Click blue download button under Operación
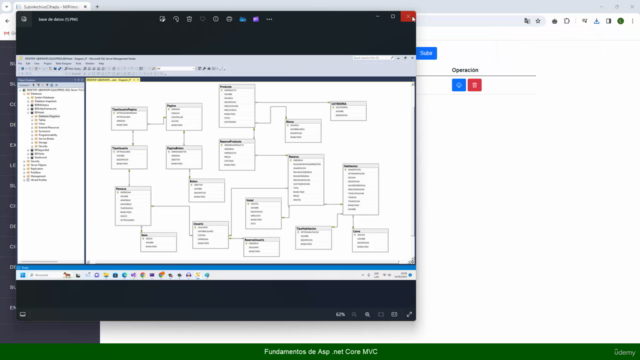The image size is (640, 360). click(x=459, y=85)
